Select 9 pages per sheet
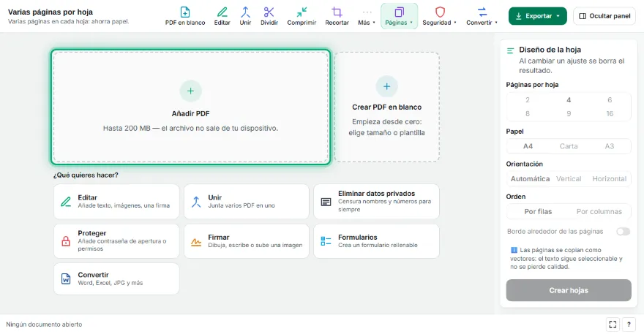 pyautogui.click(x=569, y=114)
